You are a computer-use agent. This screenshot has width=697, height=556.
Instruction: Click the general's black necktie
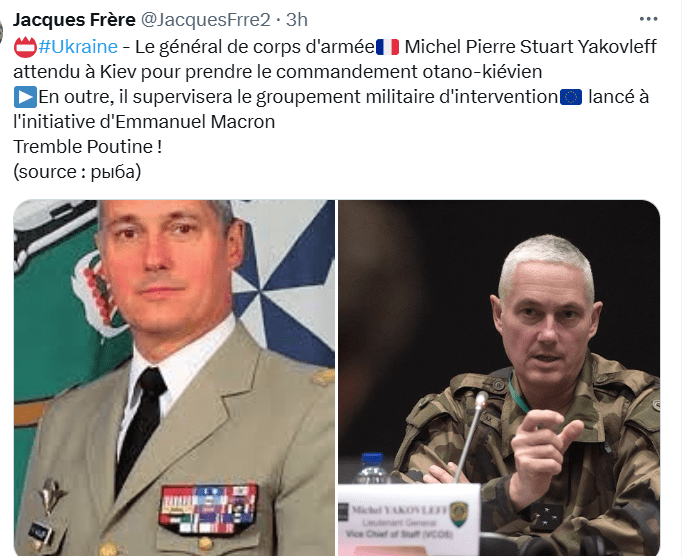point(141,426)
